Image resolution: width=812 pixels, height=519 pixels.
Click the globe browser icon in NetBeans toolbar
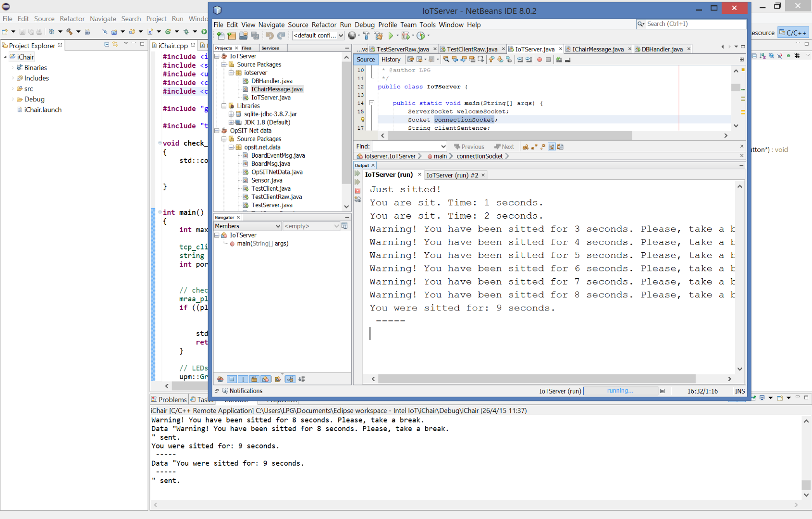click(352, 36)
